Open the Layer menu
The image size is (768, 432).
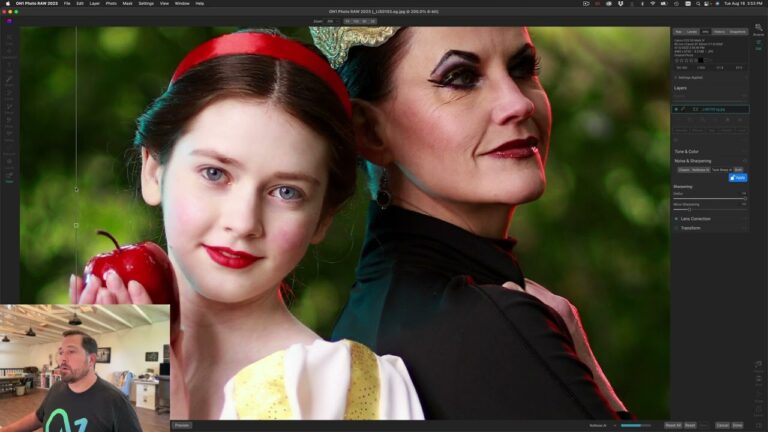[95, 3]
